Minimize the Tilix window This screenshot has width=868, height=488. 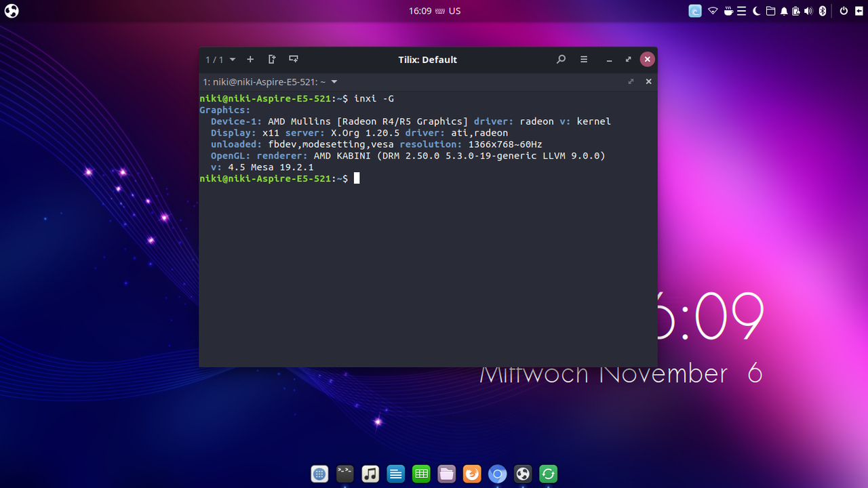[610, 60]
